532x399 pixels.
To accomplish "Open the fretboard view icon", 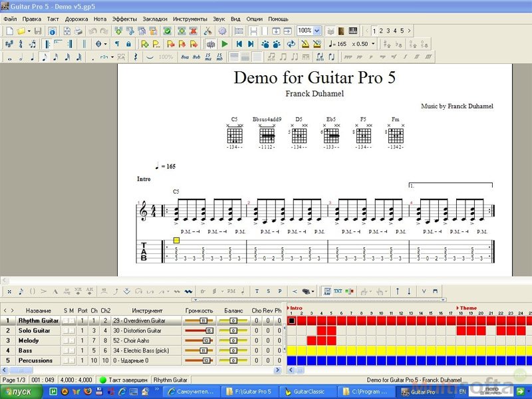I will [342, 31].
